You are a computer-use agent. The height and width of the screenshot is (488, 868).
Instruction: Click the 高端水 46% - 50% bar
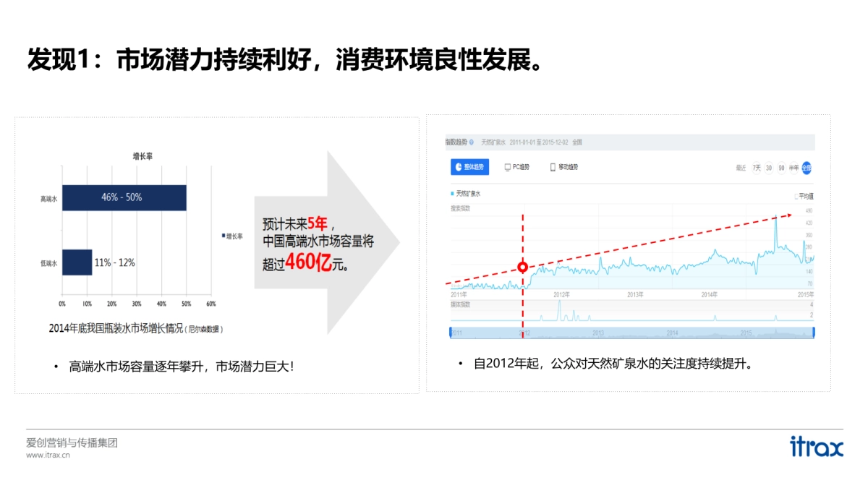[124, 197]
